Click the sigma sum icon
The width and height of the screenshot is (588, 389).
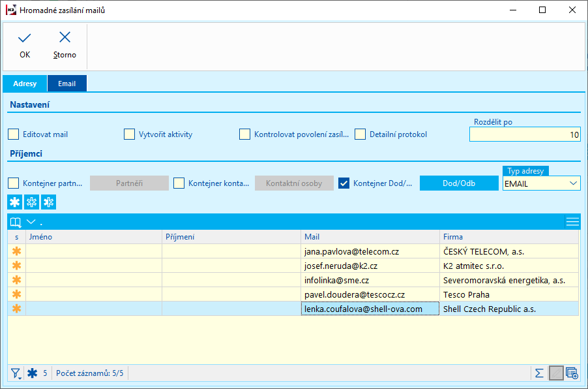tap(539, 373)
